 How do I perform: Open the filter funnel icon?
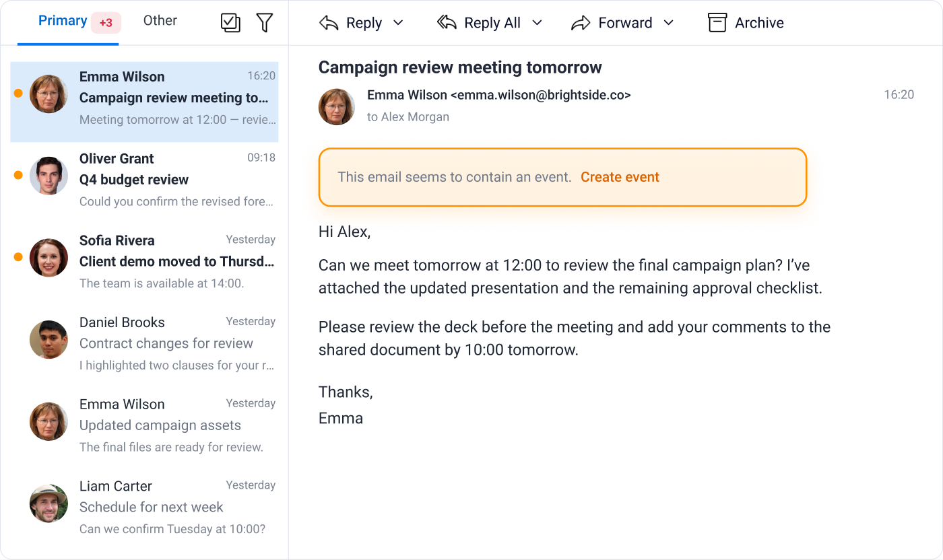point(265,23)
